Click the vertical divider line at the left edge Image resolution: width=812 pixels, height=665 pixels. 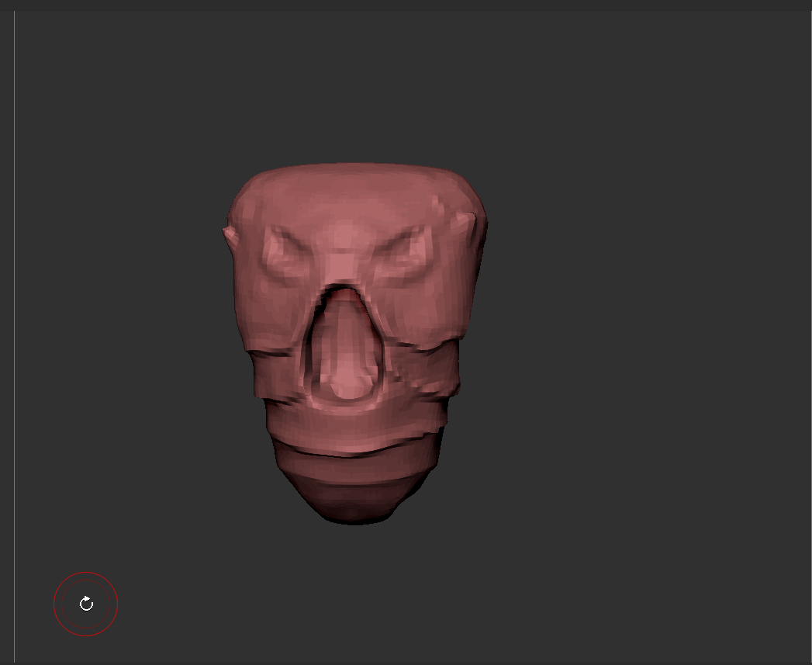pyautogui.click(x=14, y=334)
